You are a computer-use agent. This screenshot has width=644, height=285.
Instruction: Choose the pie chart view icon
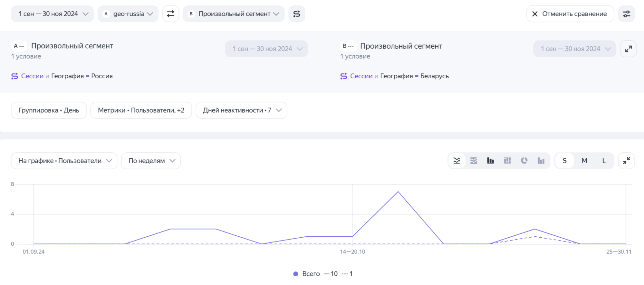[524, 161]
